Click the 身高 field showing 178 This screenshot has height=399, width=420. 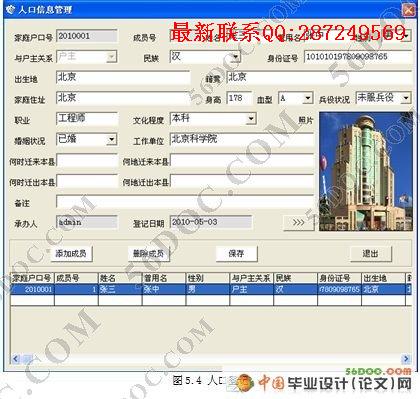(x=239, y=98)
